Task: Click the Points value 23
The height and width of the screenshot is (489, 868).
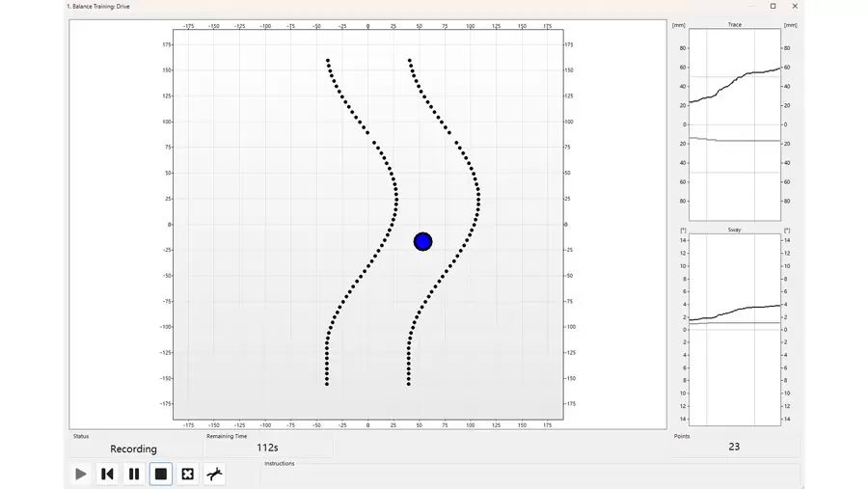Action: click(734, 447)
